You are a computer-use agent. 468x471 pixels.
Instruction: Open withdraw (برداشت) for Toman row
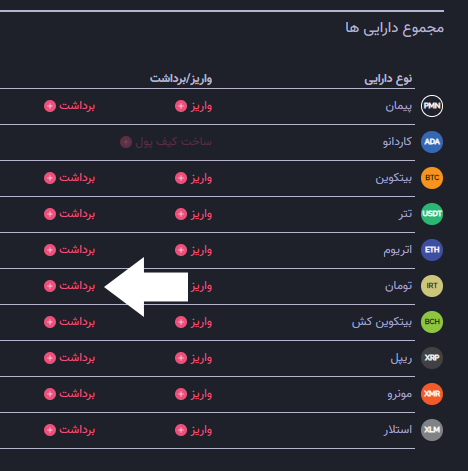pyautogui.click(x=70, y=286)
